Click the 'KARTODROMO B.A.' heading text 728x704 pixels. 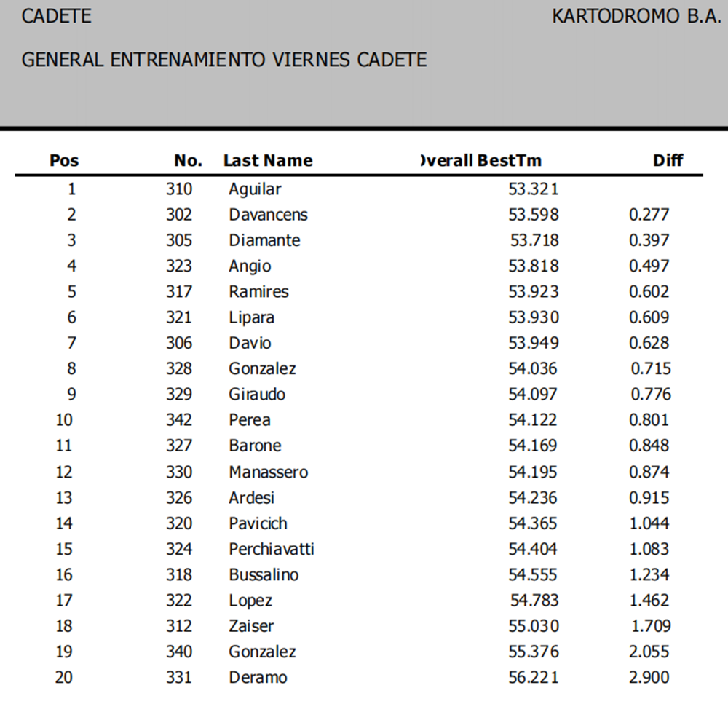tap(636, 17)
